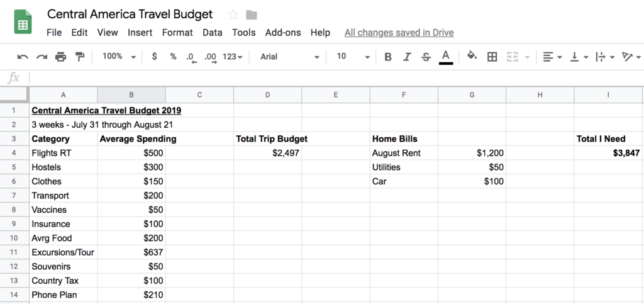Click All changes saved in Drive link
644x304 pixels.
[x=399, y=33]
